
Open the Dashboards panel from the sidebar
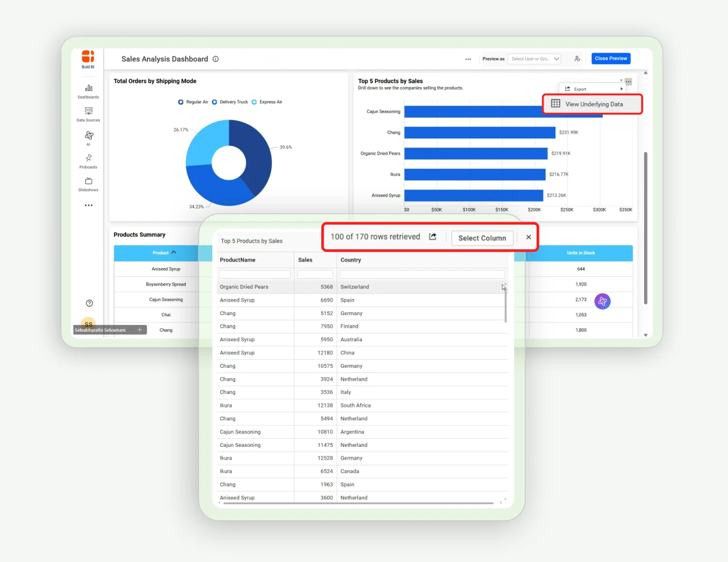pyautogui.click(x=88, y=90)
